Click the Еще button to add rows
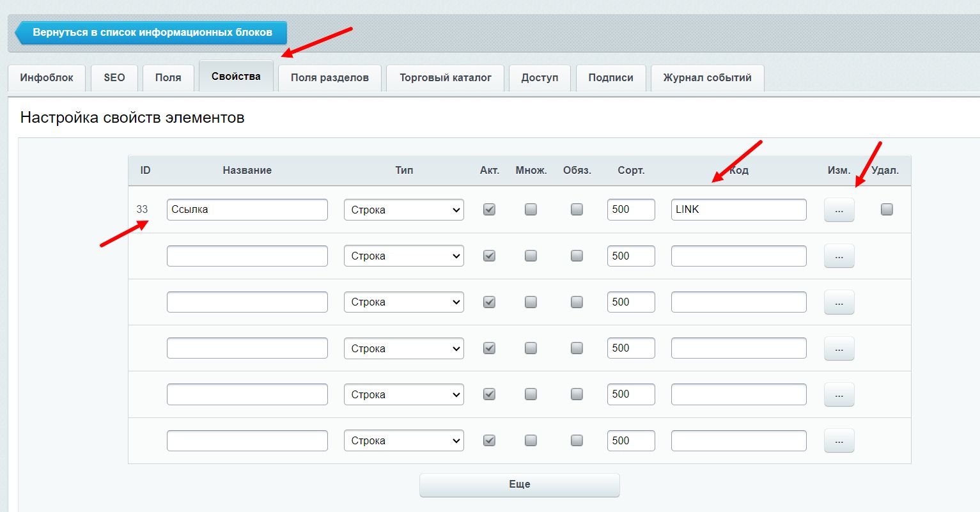 [519, 485]
